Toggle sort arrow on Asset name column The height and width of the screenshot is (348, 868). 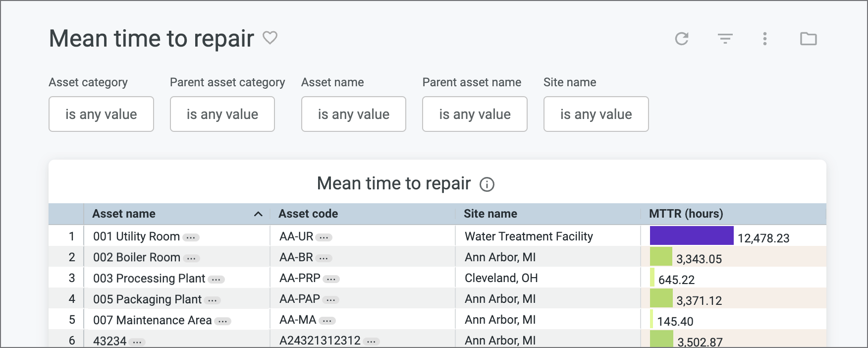(x=258, y=214)
